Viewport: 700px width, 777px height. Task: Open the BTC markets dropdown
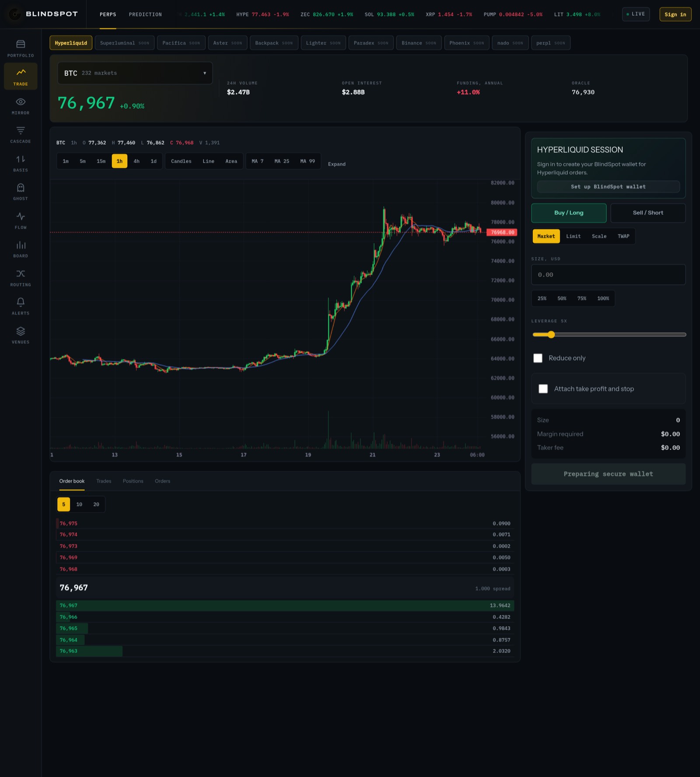135,73
